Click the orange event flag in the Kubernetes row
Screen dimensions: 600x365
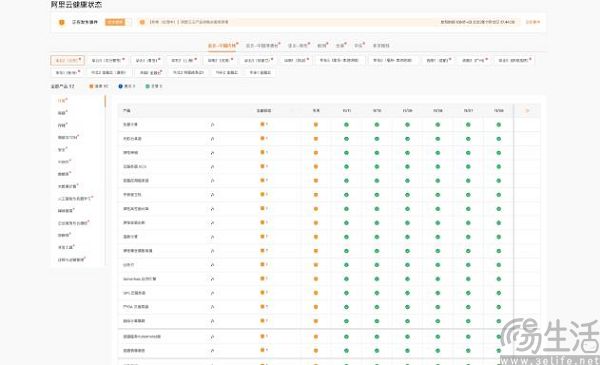263,336
